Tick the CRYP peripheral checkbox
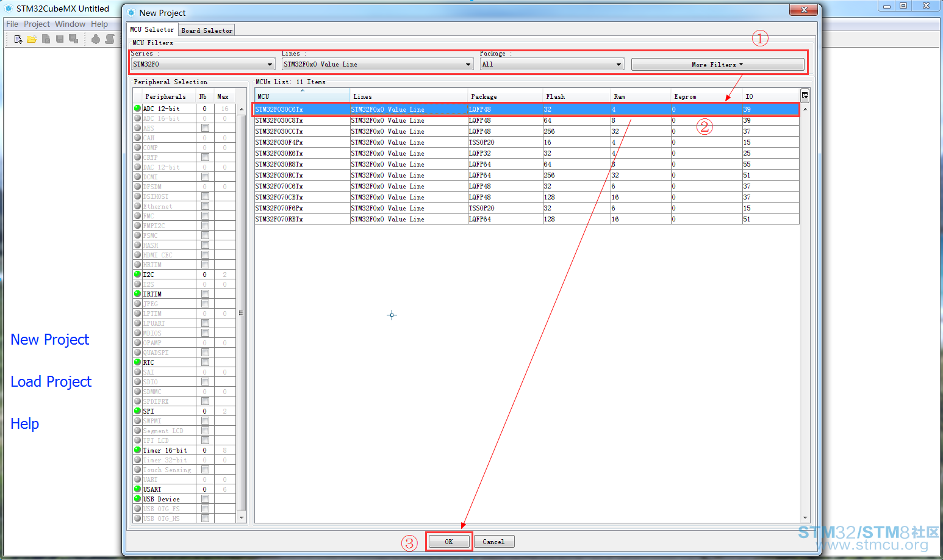The height and width of the screenshot is (560, 943). [205, 157]
